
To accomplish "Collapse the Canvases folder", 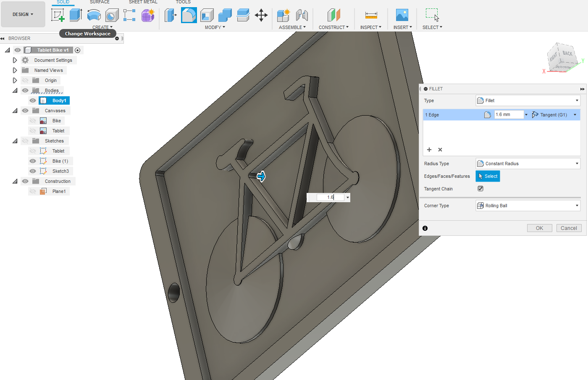I will (15, 111).
